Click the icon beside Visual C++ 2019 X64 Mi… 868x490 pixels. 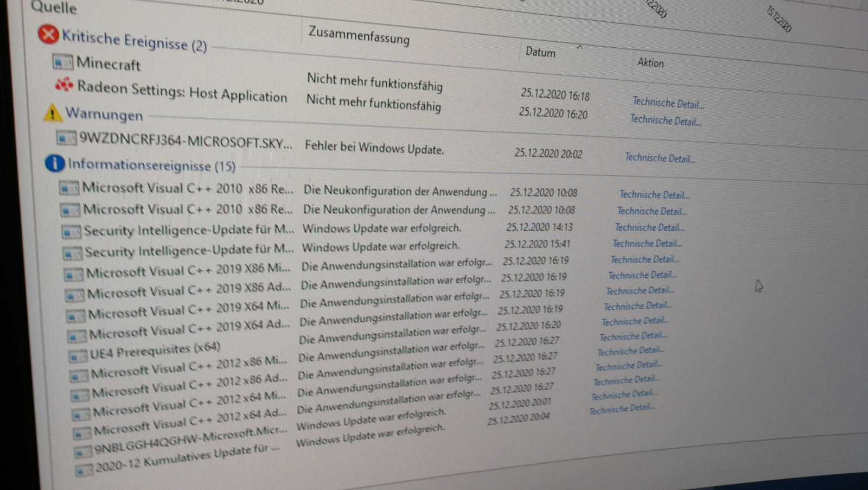click(76, 316)
